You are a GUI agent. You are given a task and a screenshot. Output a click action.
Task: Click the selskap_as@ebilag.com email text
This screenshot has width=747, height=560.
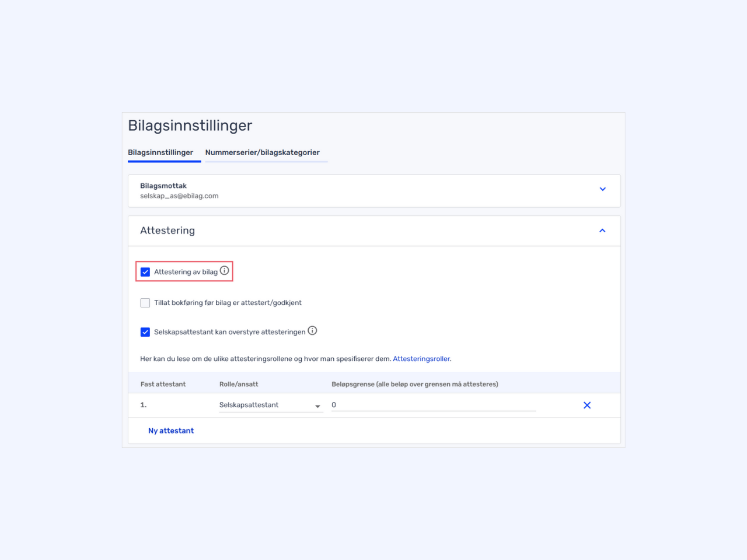click(x=179, y=196)
